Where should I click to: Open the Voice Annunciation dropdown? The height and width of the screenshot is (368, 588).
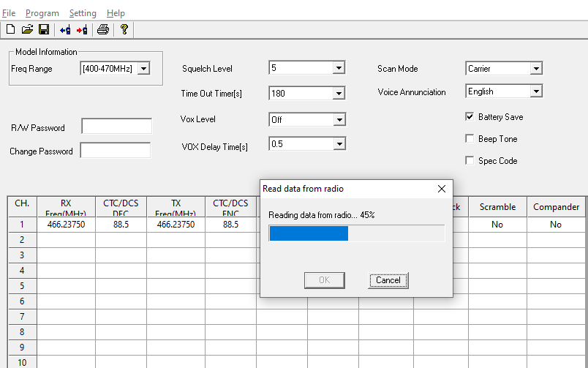click(536, 91)
